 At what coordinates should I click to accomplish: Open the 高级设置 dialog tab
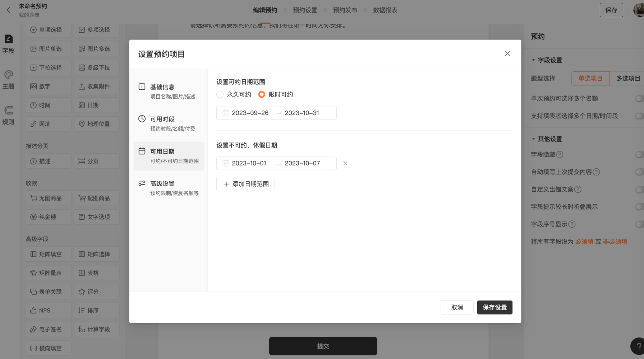[168, 188]
